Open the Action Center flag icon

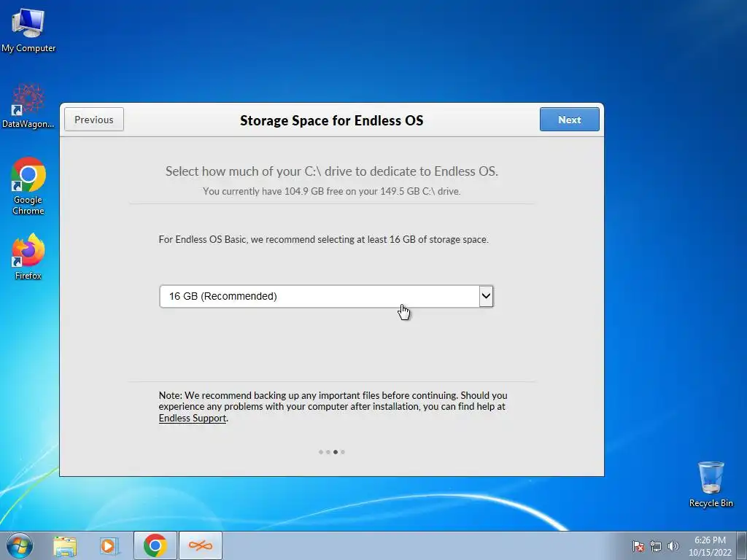tap(638, 546)
